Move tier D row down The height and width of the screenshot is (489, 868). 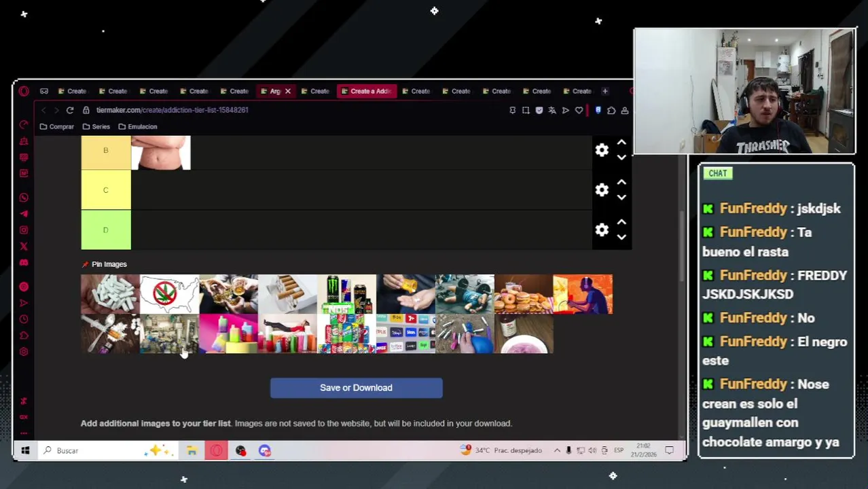click(621, 237)
